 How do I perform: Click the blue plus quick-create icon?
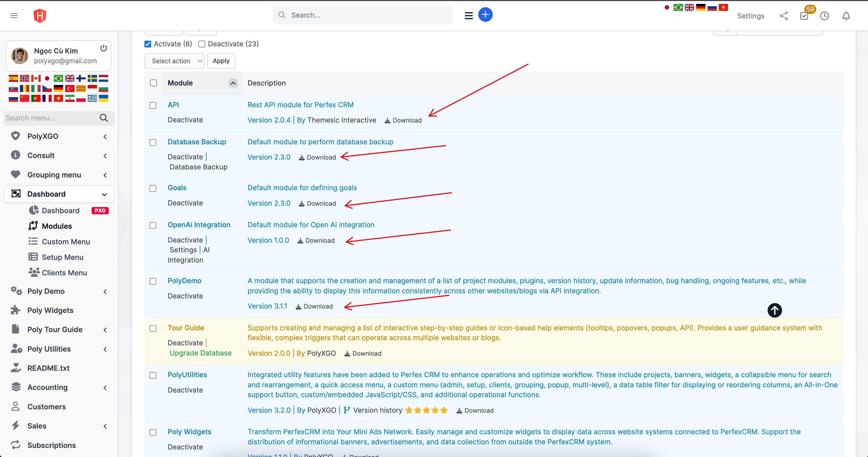[x=485, y=15]
